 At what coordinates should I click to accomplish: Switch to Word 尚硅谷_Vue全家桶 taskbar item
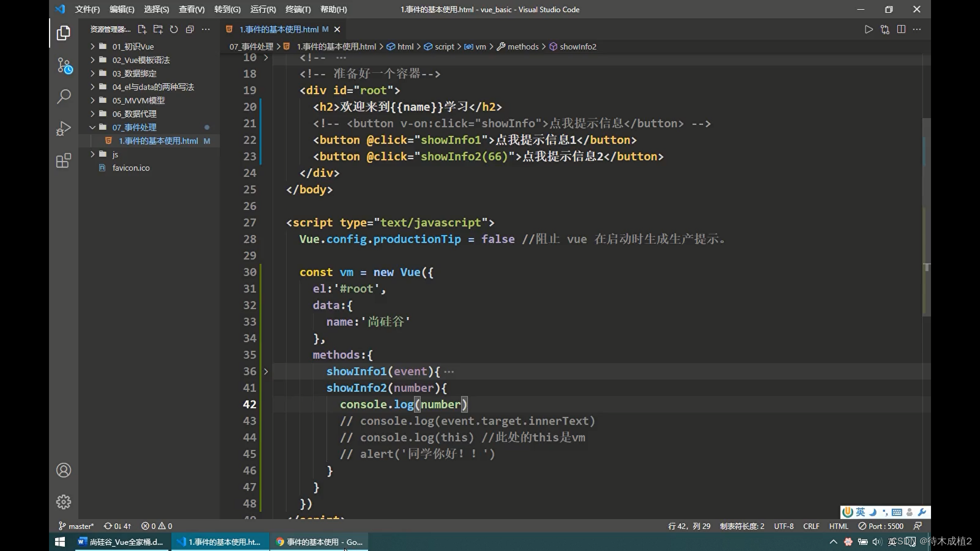tap(120, 542)
